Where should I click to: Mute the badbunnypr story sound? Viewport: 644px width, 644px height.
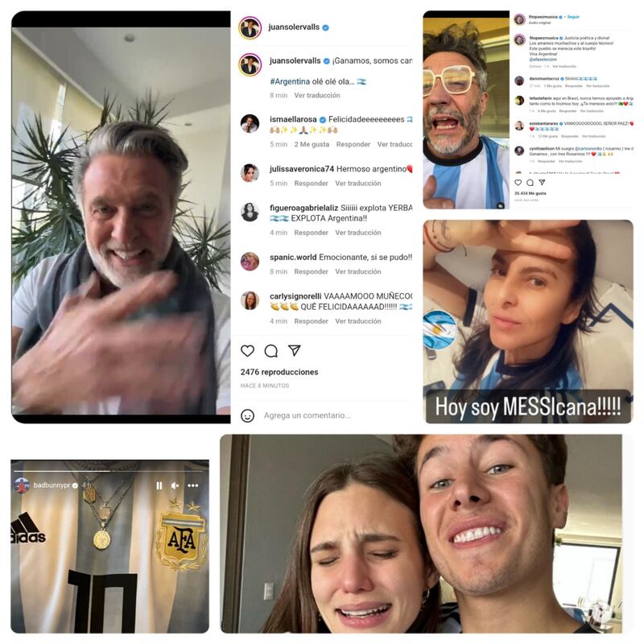175,485
